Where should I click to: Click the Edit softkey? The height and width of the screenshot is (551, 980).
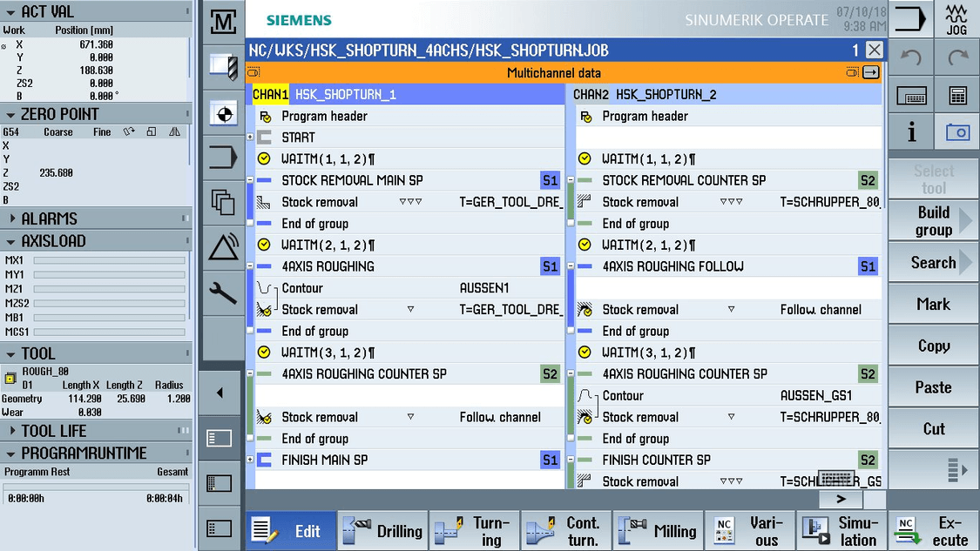291,530
